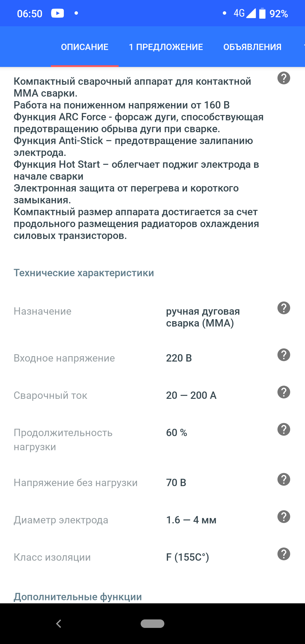
Task: Tap help icon beside product description
Action: point(284,78)
